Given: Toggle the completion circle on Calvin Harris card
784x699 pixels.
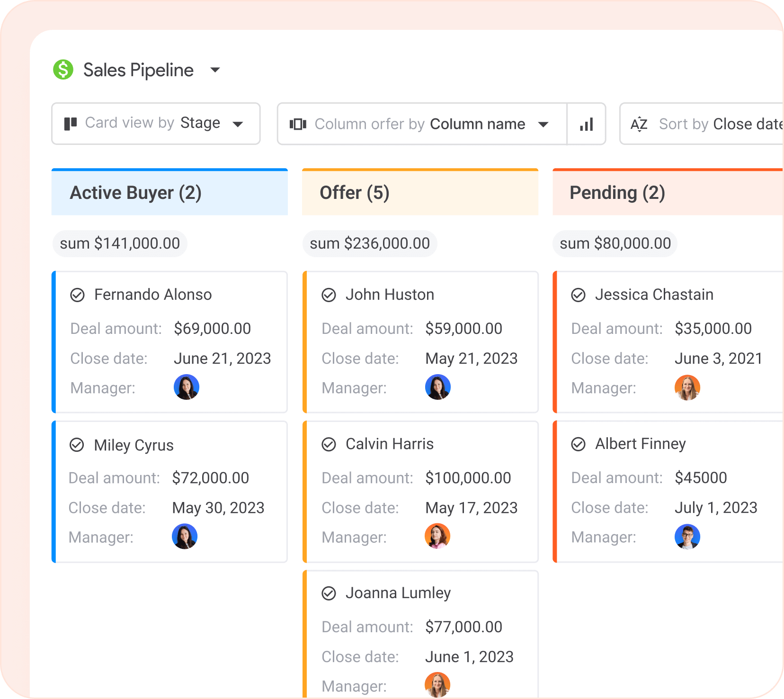Looking at the screenshot, I should coord(330,444).
